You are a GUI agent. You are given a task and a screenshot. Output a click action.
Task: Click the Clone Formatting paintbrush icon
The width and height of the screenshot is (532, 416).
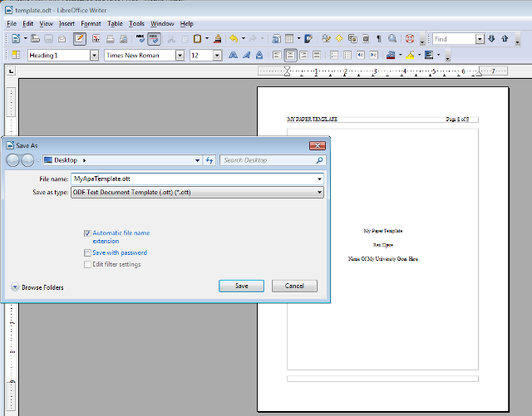pyautogui.click(x=217, y=39)
